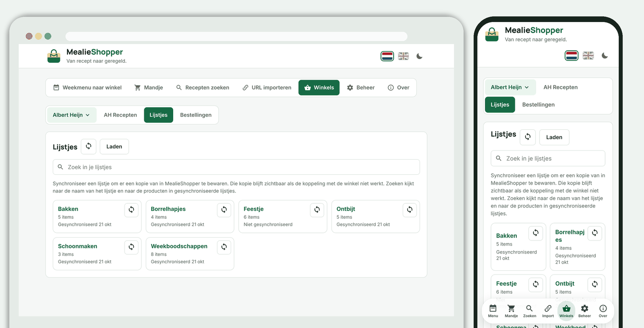Open Over tab in desktop nav
This screenshot has height=328, width=644.
pos(398,88)
